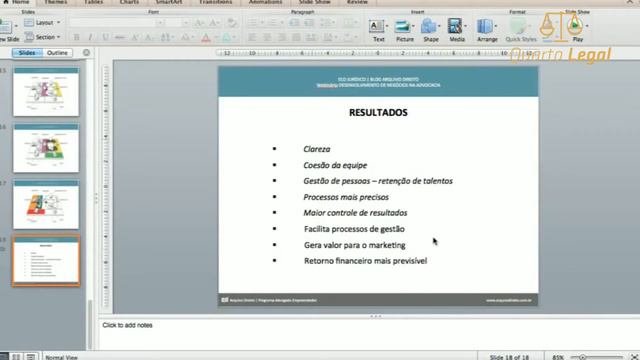Screen dimensions: 640x360
Task: Open the Home ribbon tab
Action: (17, 2)
